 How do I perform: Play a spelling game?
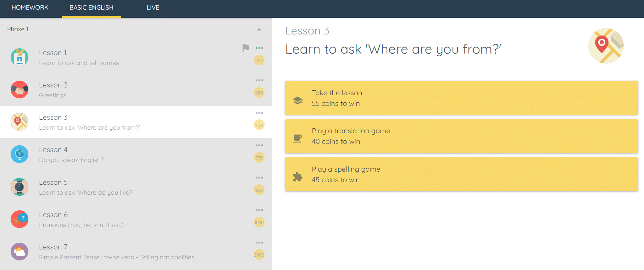click(x=461, y=174)
